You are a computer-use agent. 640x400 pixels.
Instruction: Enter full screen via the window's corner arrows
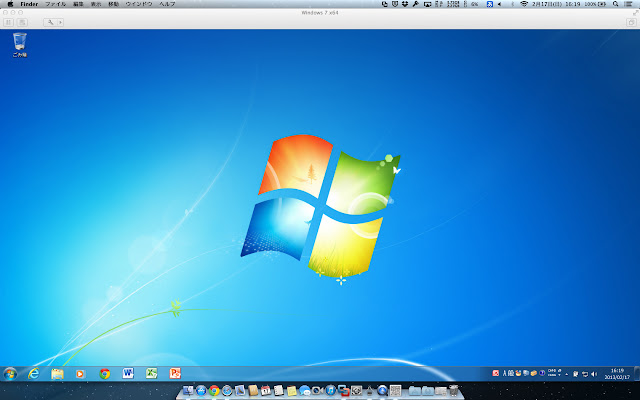[x=635, y=13]
